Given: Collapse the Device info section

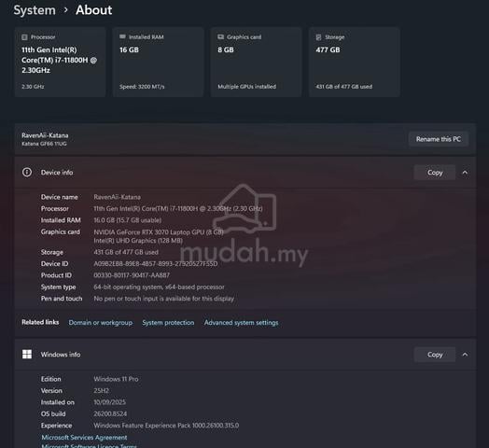Looking at the screenshot, I should [x=465, y=173].
